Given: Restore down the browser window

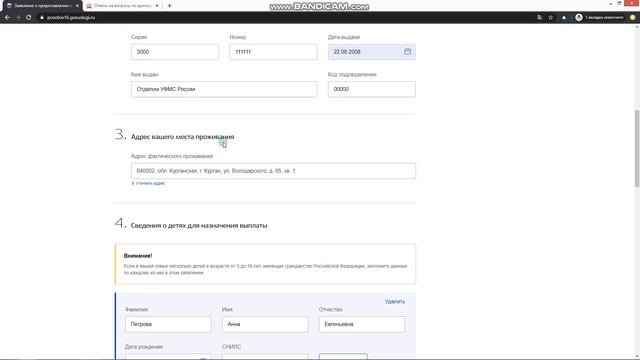Looking at the screenshot, I should point(619,3).
